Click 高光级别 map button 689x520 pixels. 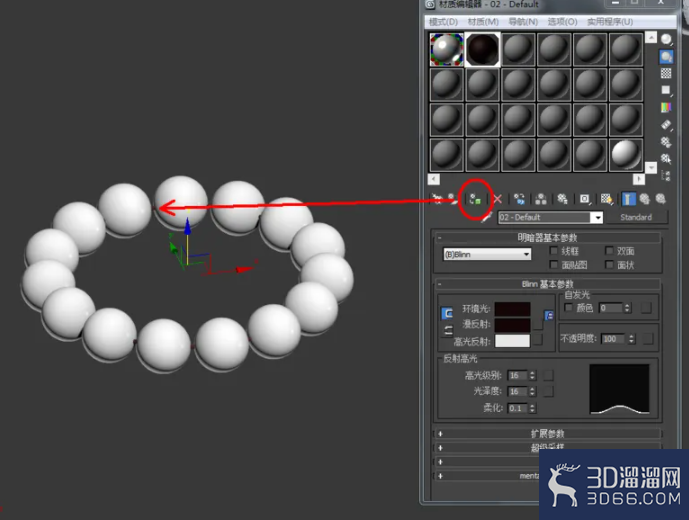click(x=548, y=375)
